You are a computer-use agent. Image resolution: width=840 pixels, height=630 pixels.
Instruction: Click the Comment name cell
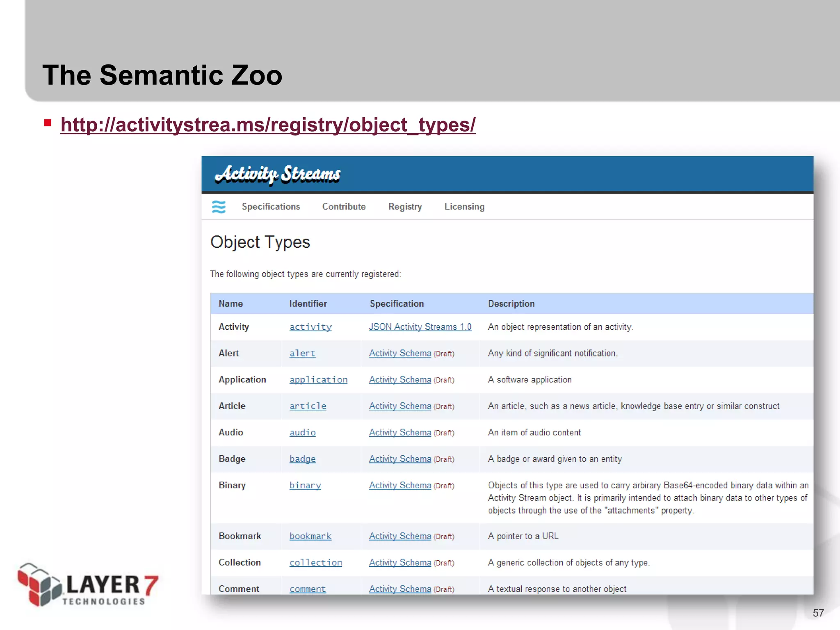tap(239, 589)
